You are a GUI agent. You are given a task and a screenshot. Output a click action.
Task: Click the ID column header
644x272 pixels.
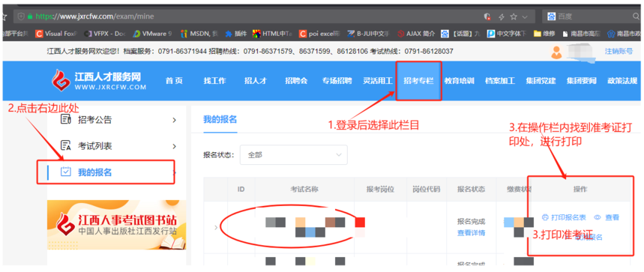click(241, 189)
